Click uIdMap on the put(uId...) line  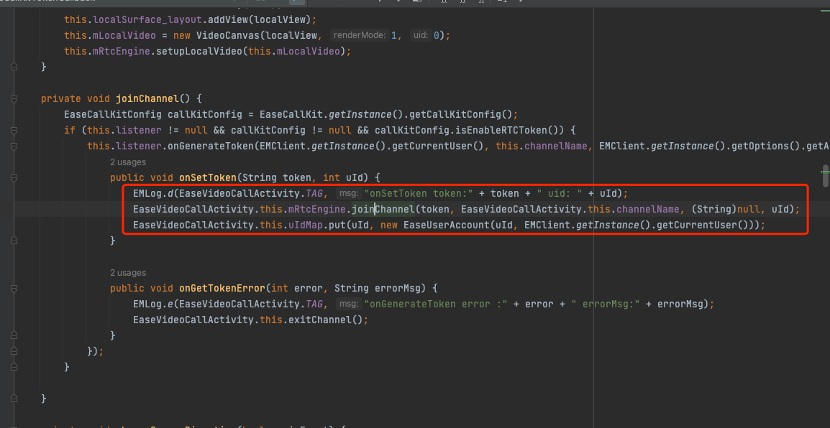306,225
